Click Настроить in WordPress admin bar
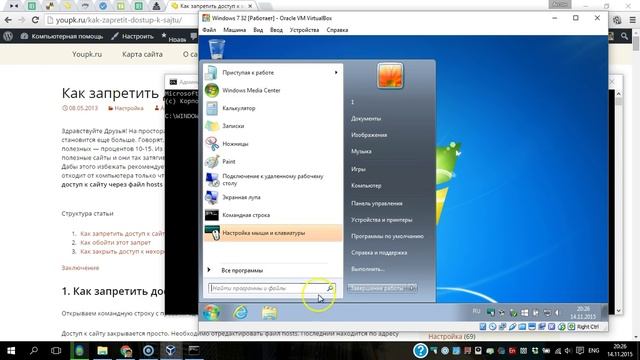Image resolution: width=640 pixels, height=360 pixels. click(x=133, y=36)
